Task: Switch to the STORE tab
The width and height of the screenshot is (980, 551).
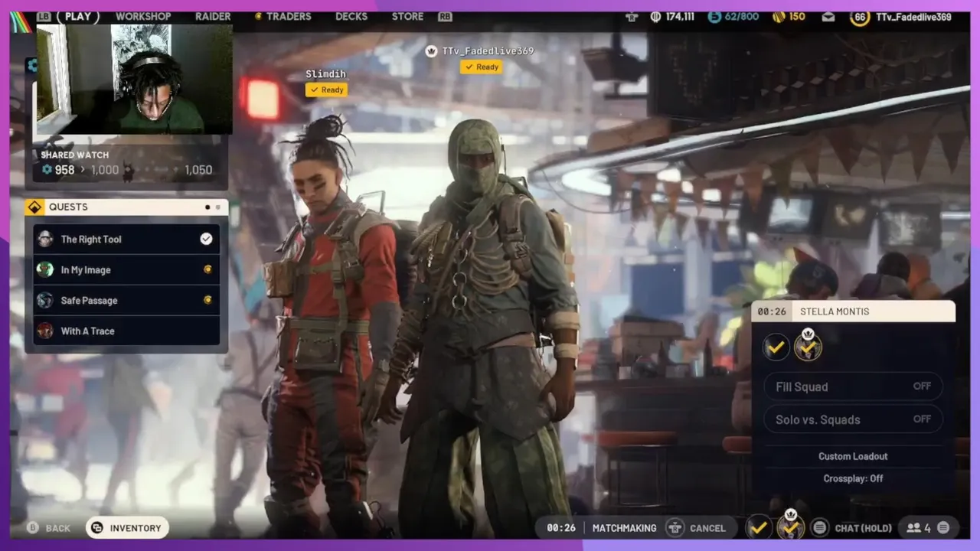Action: 407,16
